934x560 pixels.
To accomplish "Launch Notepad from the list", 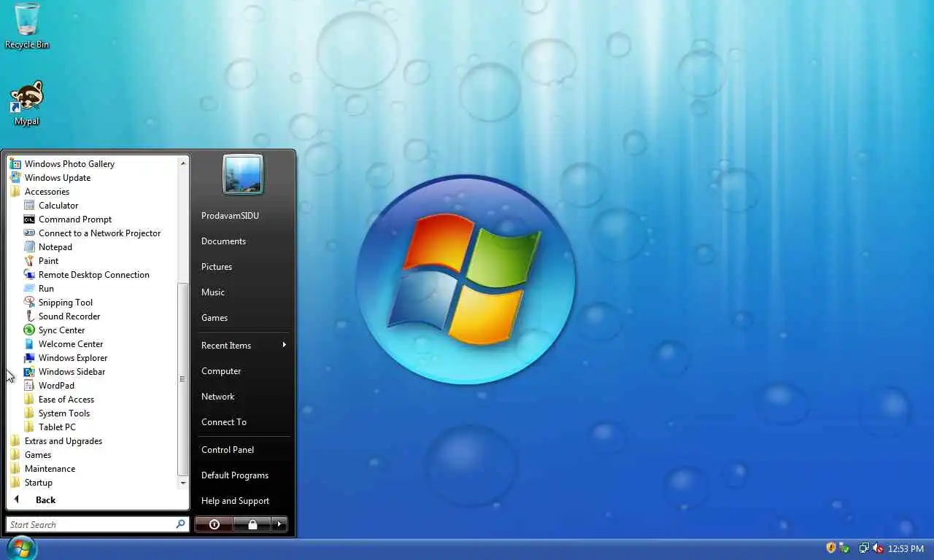I will click(48, 247).
